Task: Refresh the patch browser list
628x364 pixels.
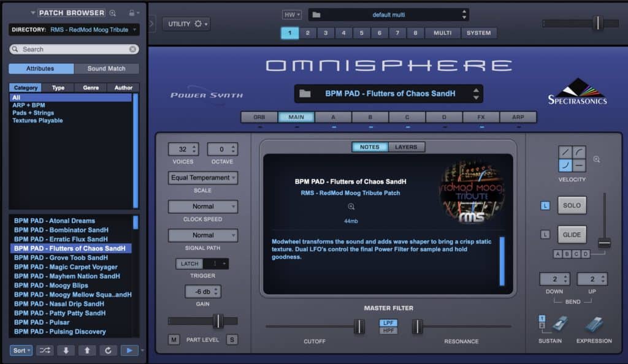Action: coord(108,351)
